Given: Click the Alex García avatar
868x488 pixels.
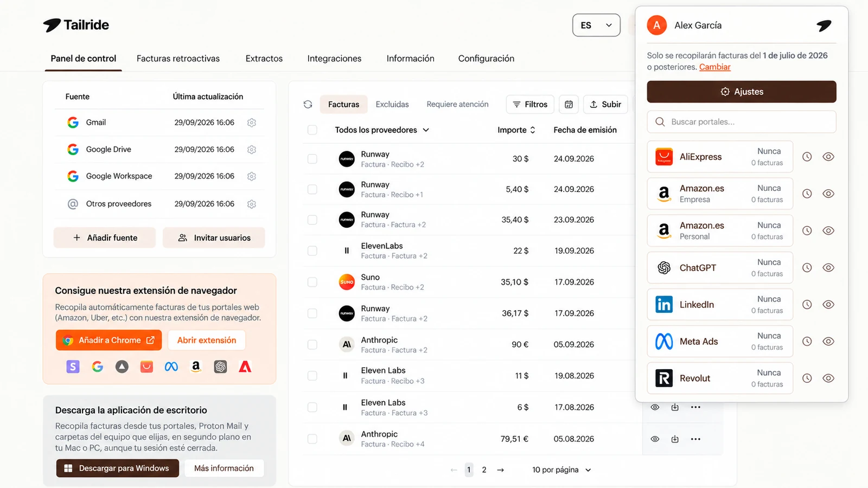Looking at the screenshot, I should (x=657, y=25).
